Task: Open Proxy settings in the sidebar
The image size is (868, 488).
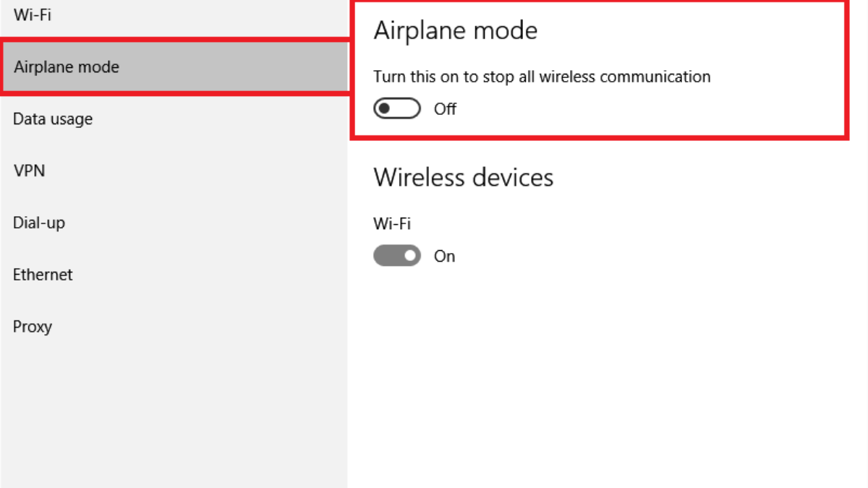Action: (x=33, y=327)
